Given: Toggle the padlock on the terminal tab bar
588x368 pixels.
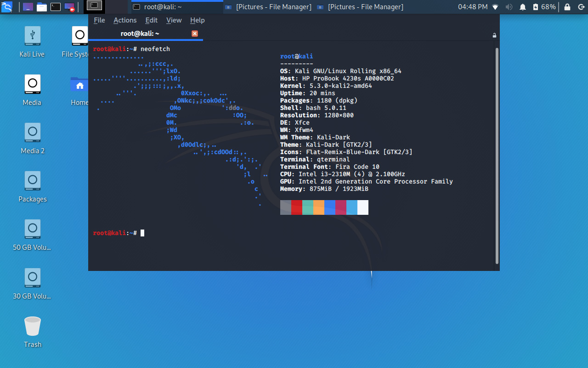Looking at the screenshot, I should coord(494,35).
